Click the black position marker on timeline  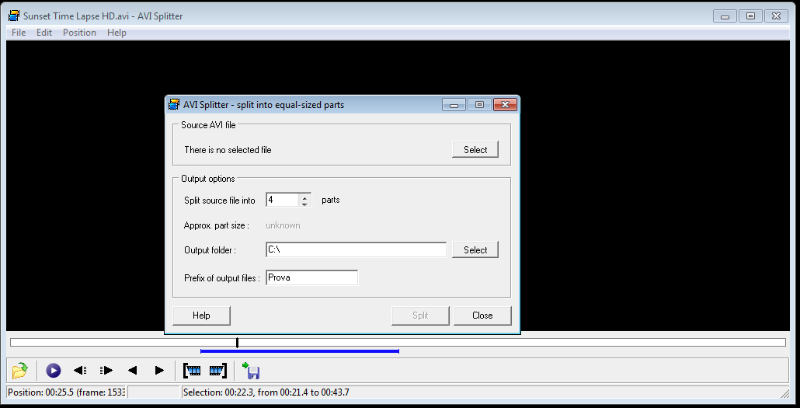[237, 343]
